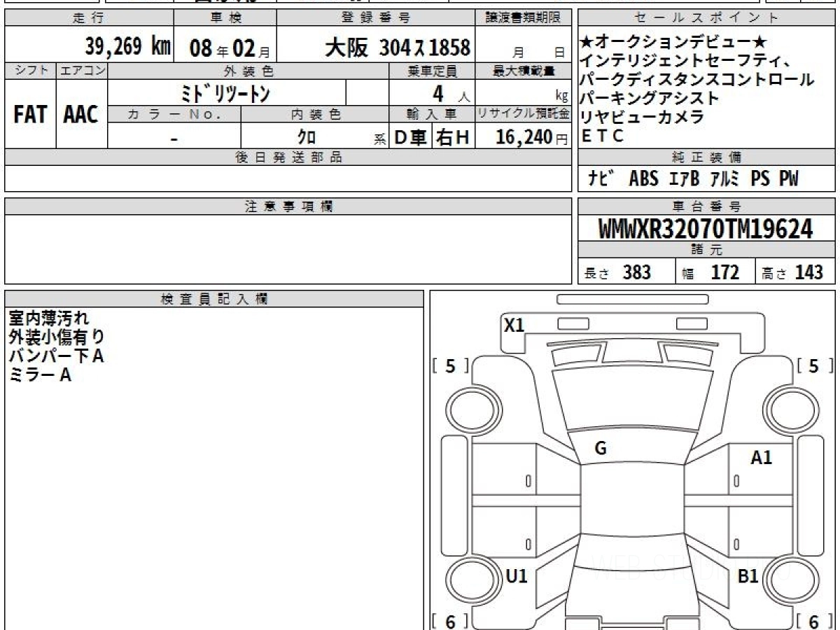The height and width of the screenshot is (630, 840).
Task: Click the AAC air conditioner value
Action: point(81,115)
